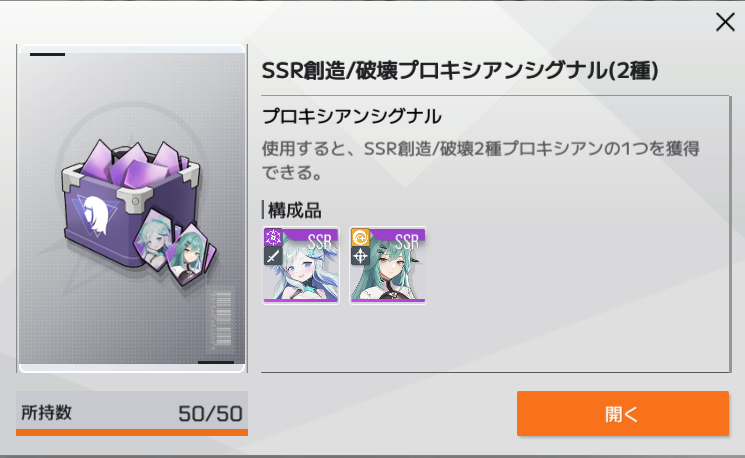Select the green-haired SSR character thumbnail
The width and height of the screenshot is (745, 458).
(x=388, y=265)
